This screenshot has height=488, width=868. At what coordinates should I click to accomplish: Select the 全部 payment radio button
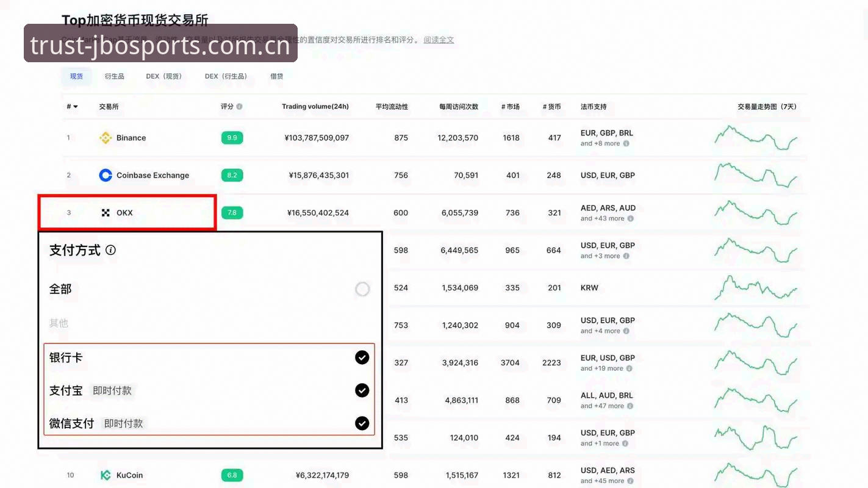[362, 289]
